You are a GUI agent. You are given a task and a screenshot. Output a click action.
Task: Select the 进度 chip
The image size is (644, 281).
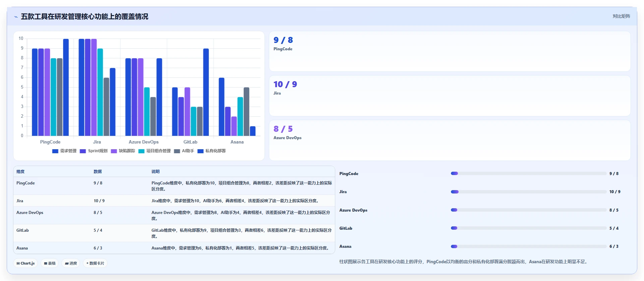71,263
